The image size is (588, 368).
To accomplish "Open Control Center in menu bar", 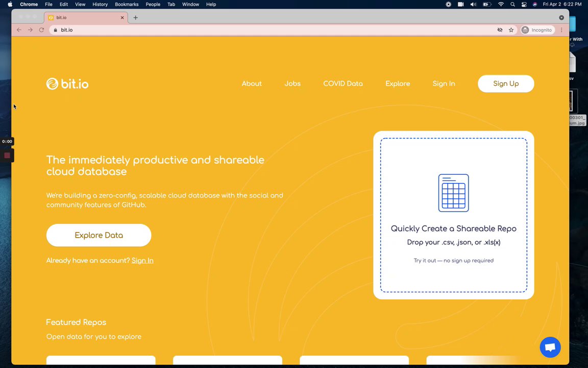I will coord(524,4).
